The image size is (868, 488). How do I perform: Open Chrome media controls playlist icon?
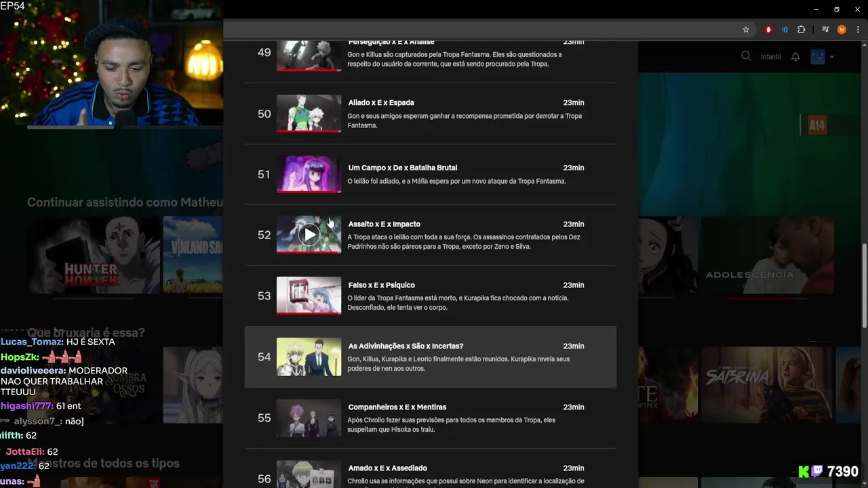tap(825, 30)
